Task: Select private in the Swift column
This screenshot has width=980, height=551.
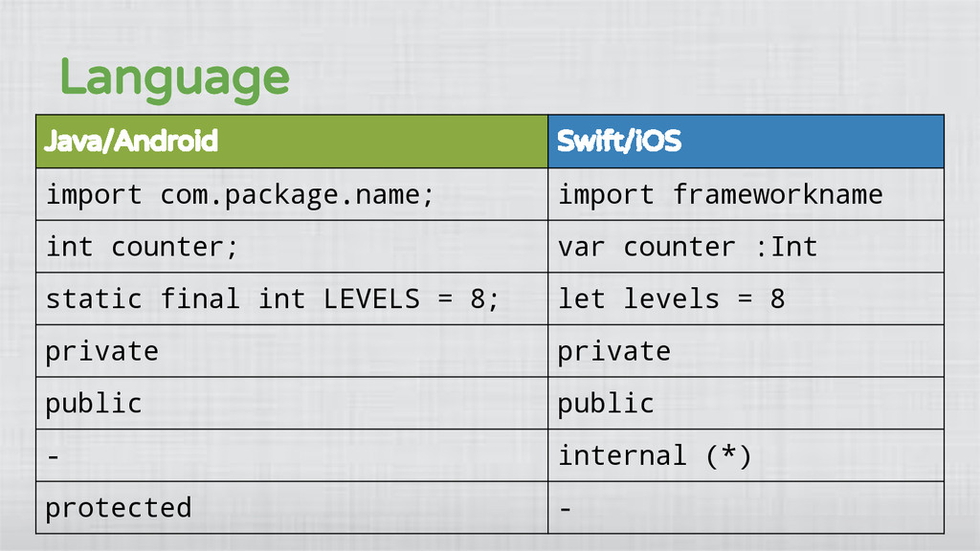Action: (x=746, y=351)
